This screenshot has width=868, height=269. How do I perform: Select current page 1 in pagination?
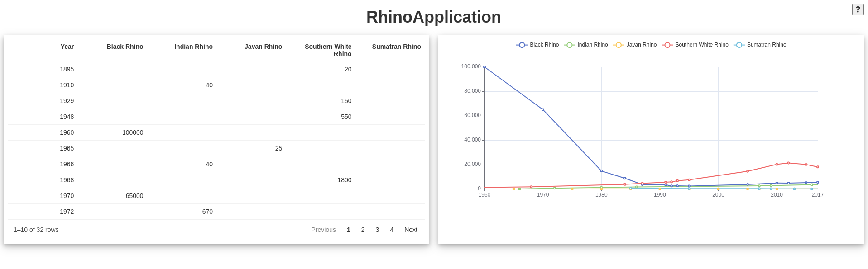pos(349,230)
